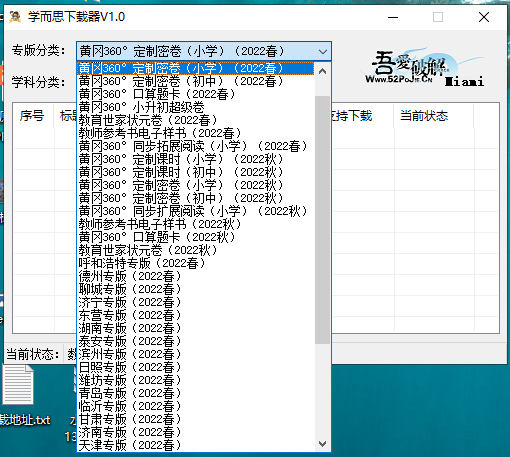The image size is (510, 457).
Task: Pick 教育世家状元卷（2022秋）
Action: pyautogui.click(x=196, y=250)
